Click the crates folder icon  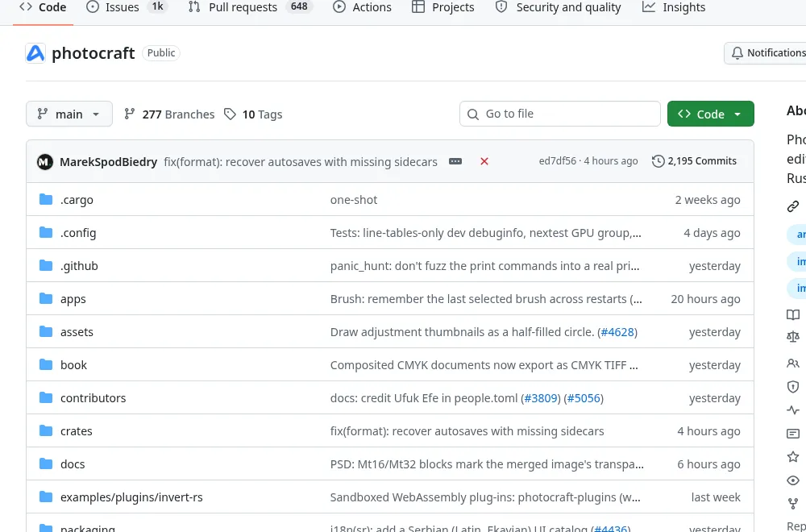[46, 430]
